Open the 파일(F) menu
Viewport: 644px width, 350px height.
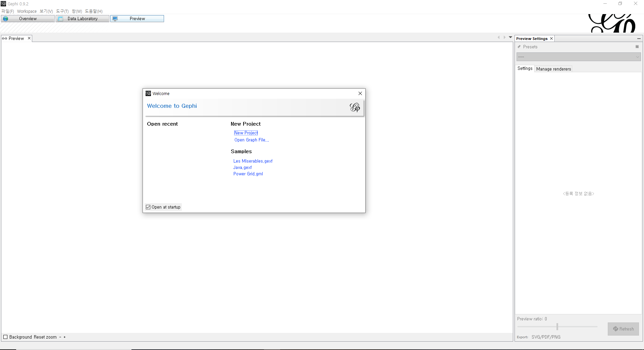coord(8,11)
